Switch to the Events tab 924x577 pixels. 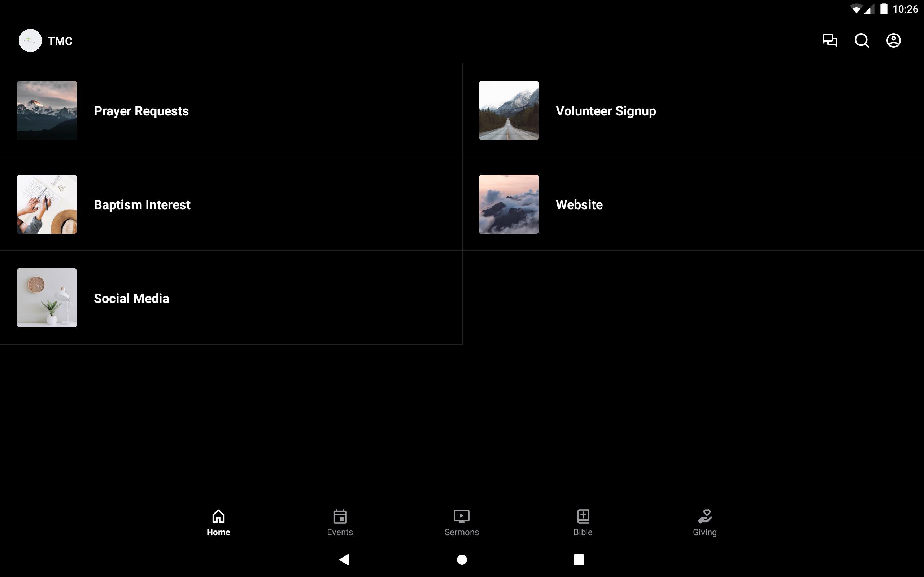tap(339, 523)
